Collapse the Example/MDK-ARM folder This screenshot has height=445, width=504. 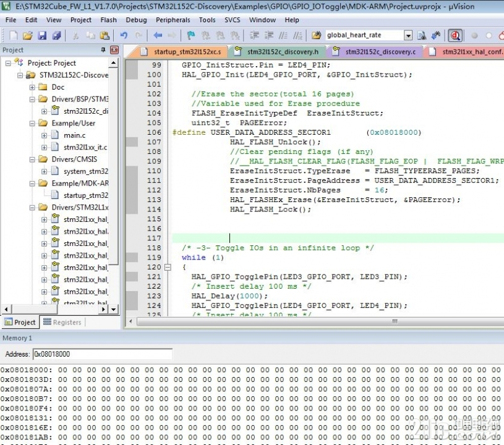tap(32, 184)
